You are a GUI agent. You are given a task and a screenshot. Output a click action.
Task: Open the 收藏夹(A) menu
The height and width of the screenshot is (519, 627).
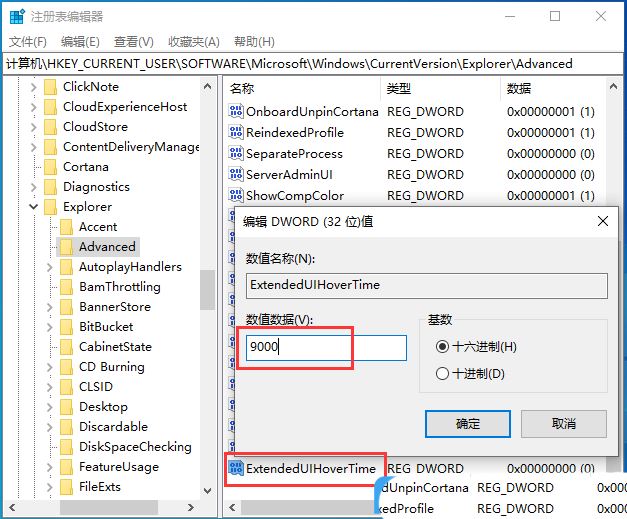194,42
